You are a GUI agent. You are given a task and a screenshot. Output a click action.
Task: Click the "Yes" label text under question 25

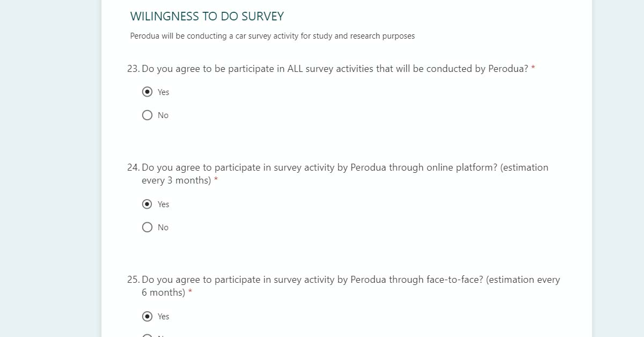coord(163,317)
